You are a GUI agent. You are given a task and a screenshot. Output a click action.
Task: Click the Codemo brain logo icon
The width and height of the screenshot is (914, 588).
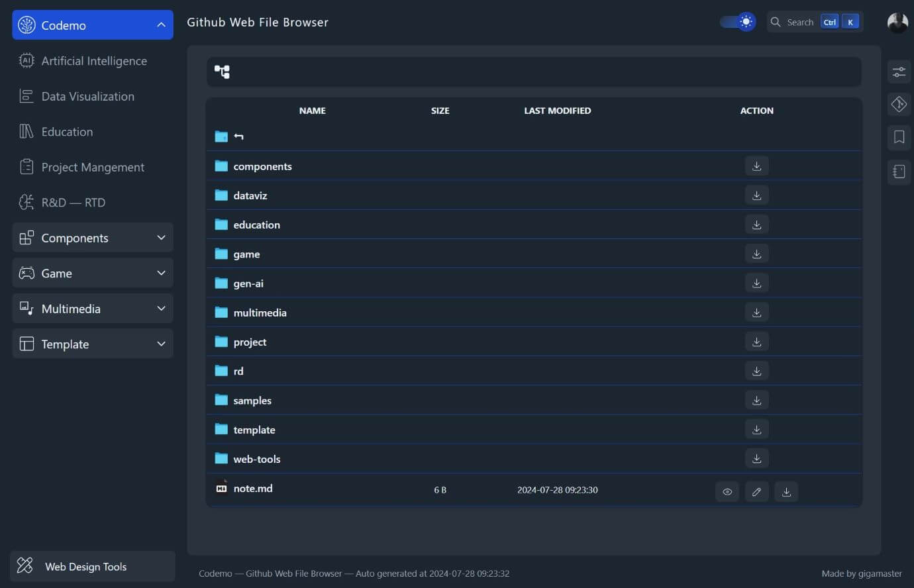[26, 24]
